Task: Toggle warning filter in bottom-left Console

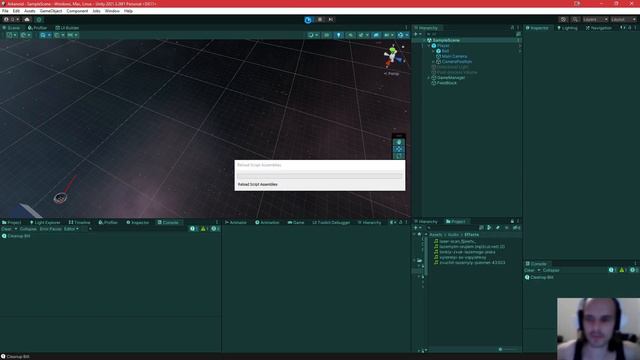Action: point(204,229)
